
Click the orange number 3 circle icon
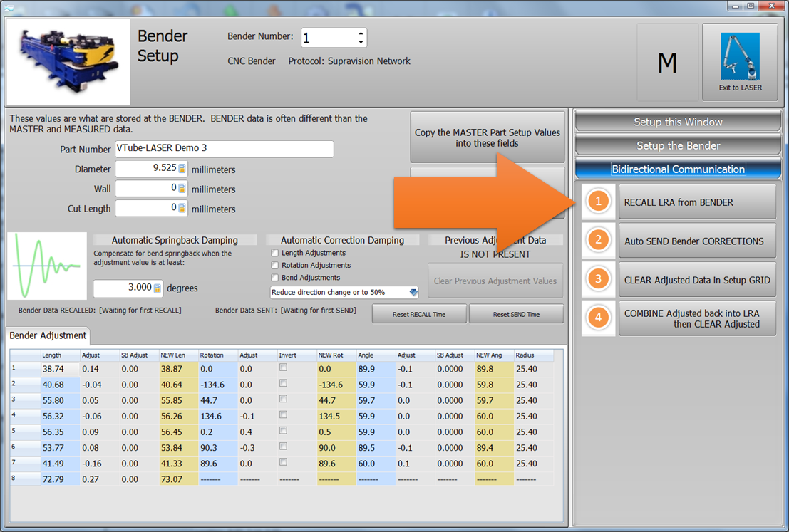598,280
